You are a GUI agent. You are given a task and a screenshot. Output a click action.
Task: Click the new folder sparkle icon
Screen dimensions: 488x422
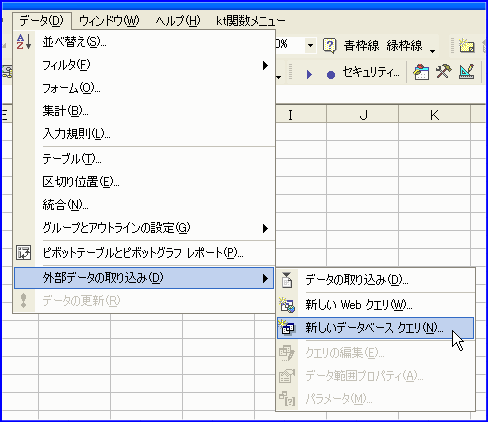point(467,45)
